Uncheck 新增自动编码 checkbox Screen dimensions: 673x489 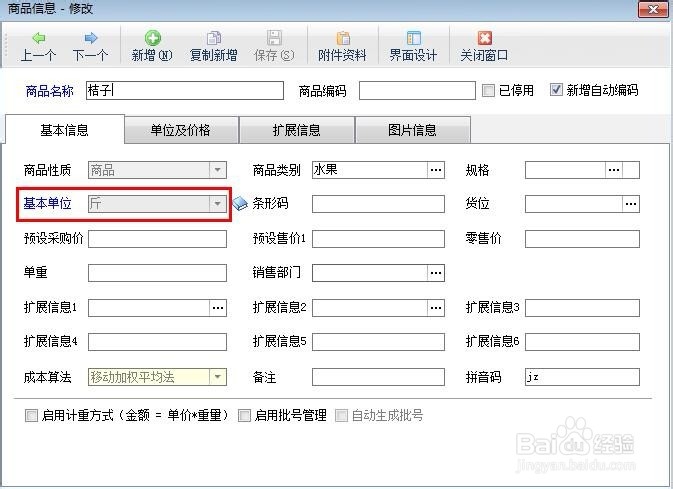pyautogui.click(x=556, y=90)
